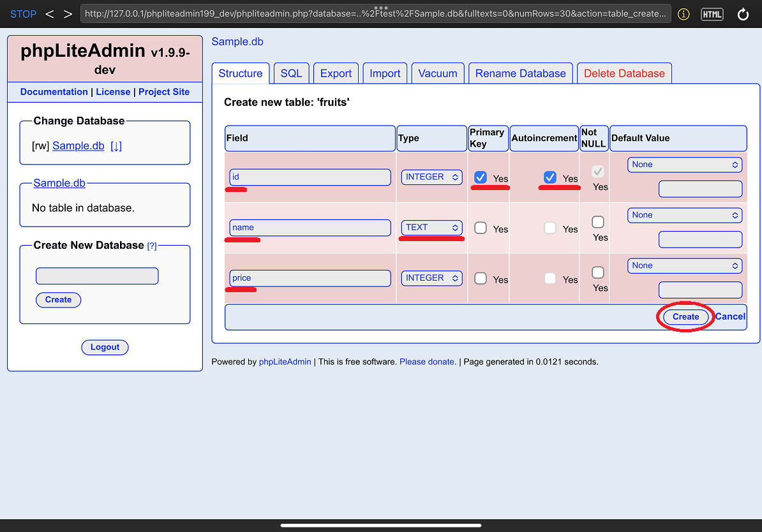Click the default value text box for name row
Image resolution: width=762 pixels, height=532 pixels.
click(x=700, y=239)
